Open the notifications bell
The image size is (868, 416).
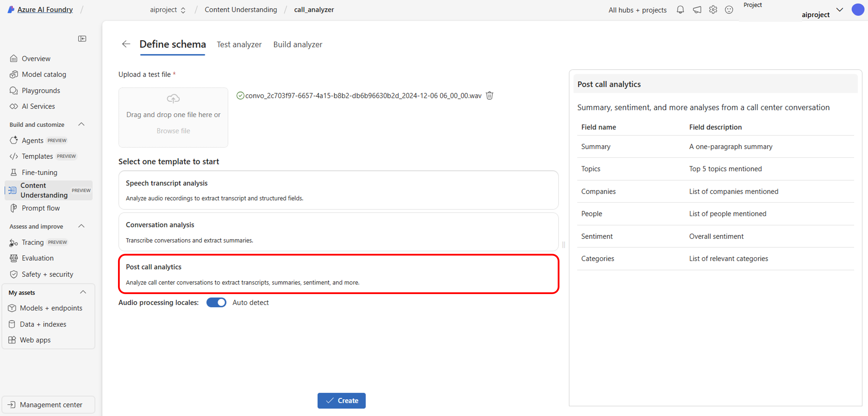coord(680,10)
